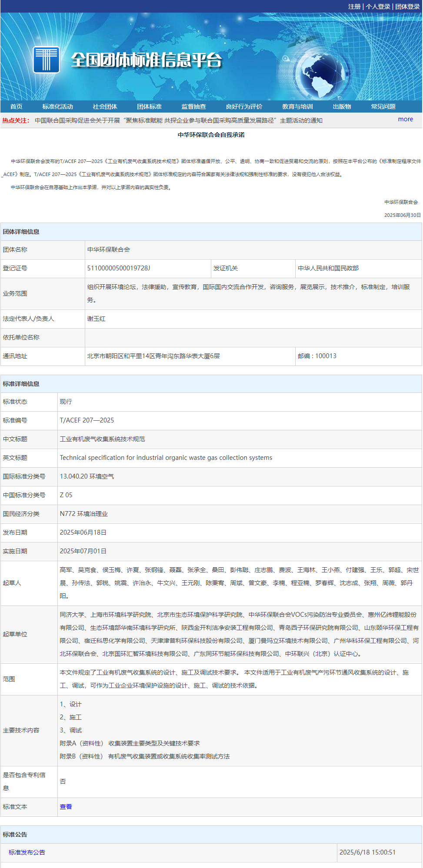
Task: Open 教育与培训 navigation item
Action: 297,106
